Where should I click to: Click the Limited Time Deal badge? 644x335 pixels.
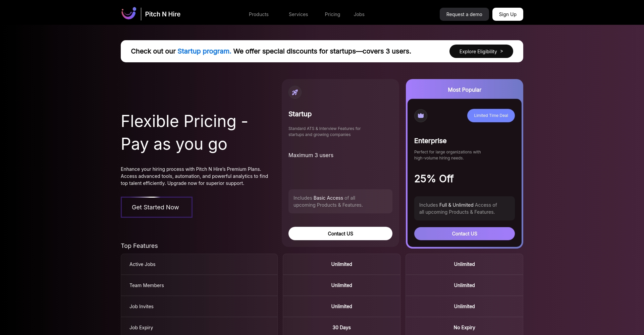coord(491,116)
